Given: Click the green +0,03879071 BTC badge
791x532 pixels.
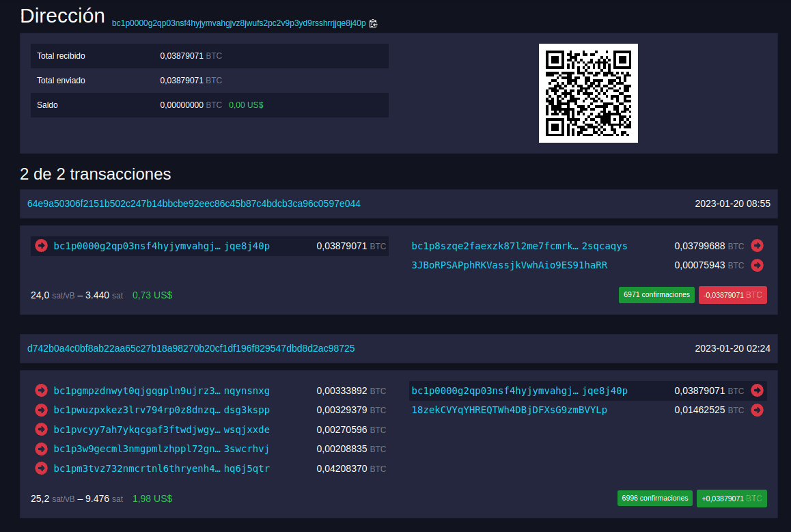Looking at the screenshot, I should (x=732, y=499).
